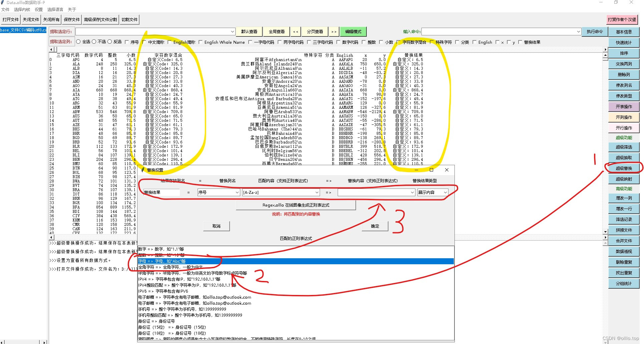Screen dimensions: 644x344
Task: Select the 反选 radio button
Action: click(109, 42)
